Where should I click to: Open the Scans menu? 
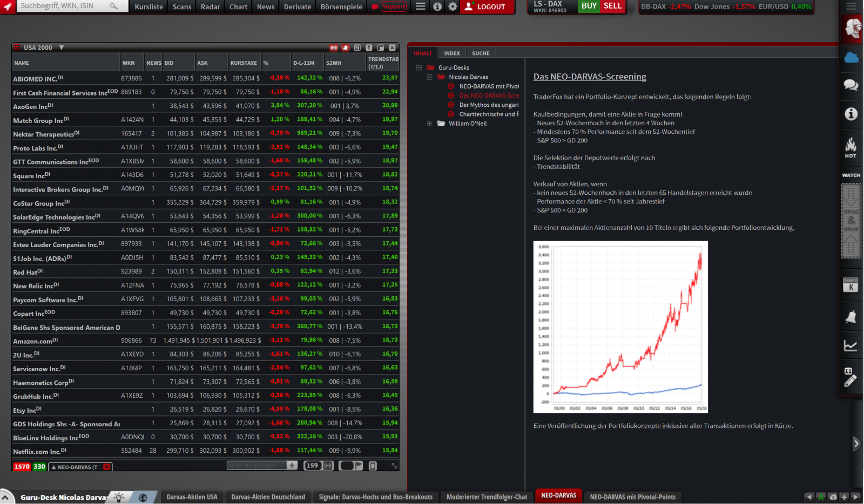(x=182, y=6)
